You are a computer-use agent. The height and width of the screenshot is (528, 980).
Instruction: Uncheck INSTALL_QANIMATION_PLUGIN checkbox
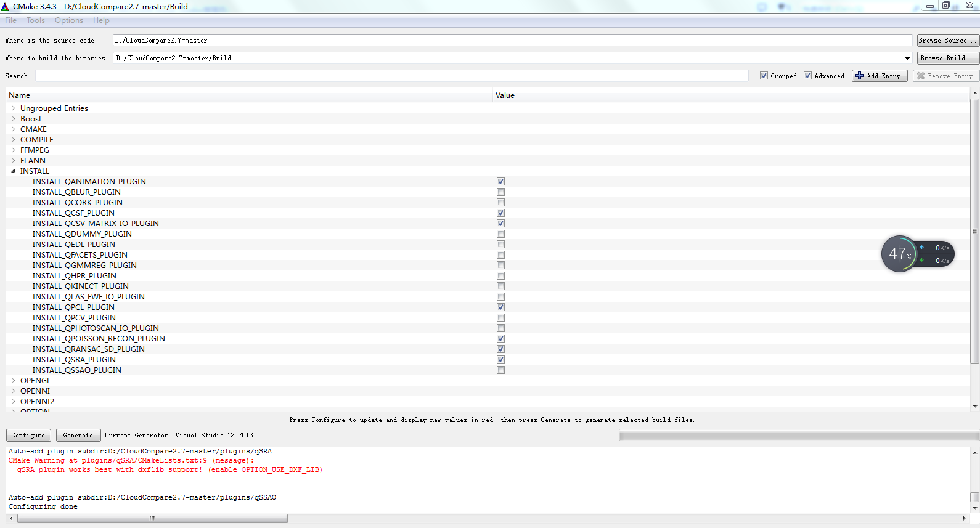pyautogui.click(x=500, y=182)
